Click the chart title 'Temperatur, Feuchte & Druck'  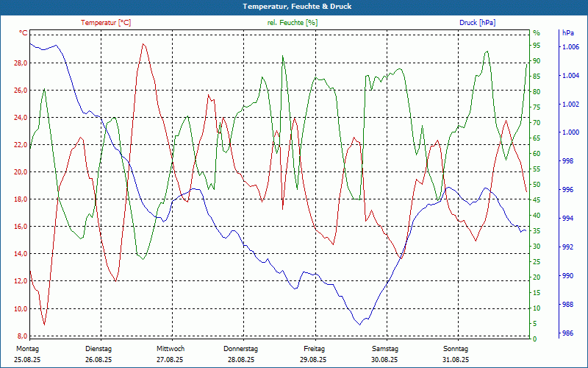(293, 6)
